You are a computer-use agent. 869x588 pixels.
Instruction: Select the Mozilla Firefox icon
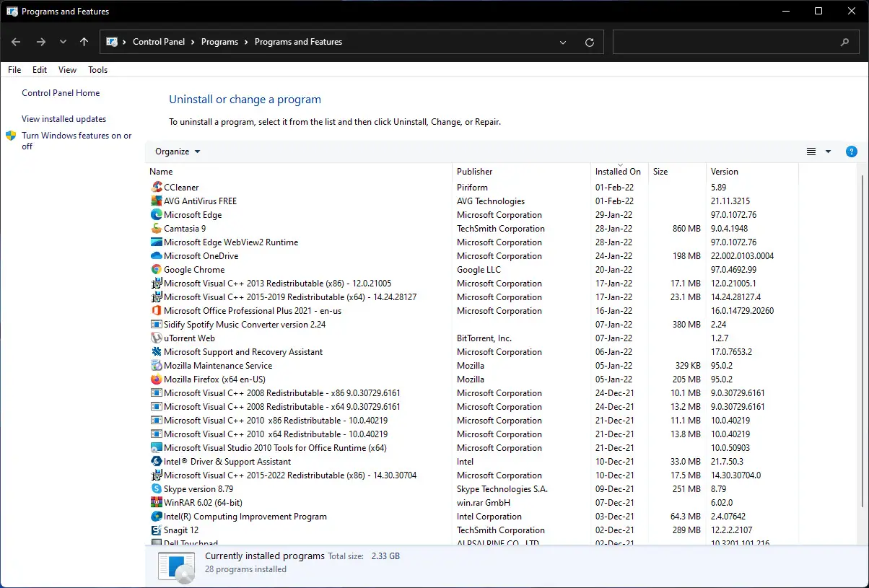pos(157,379)
